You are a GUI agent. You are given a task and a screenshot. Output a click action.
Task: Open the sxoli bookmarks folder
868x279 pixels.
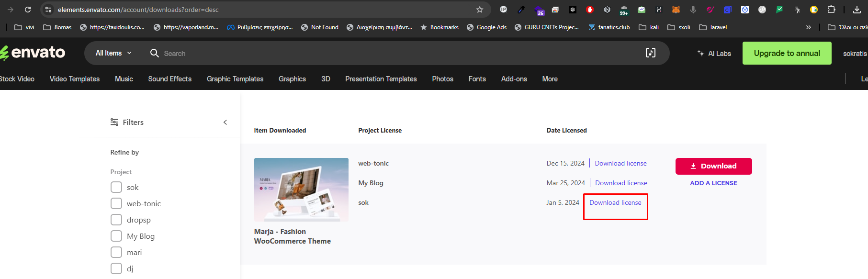(x=679, y=27)
